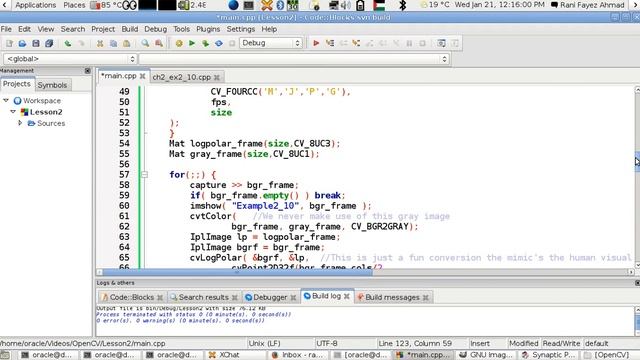Start debugging with the red arrow icon
The height and width of the screenshot is (360, 640).
coord(316,43)
